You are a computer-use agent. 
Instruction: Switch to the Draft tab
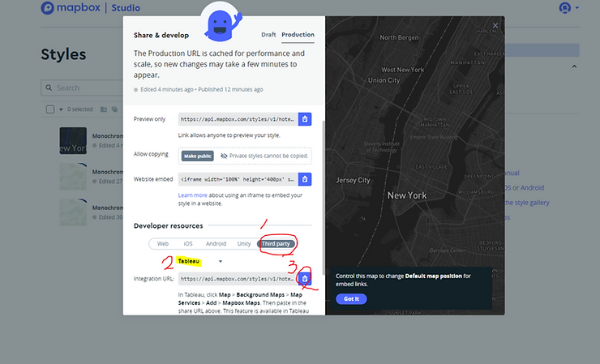(x=268, y=34)
